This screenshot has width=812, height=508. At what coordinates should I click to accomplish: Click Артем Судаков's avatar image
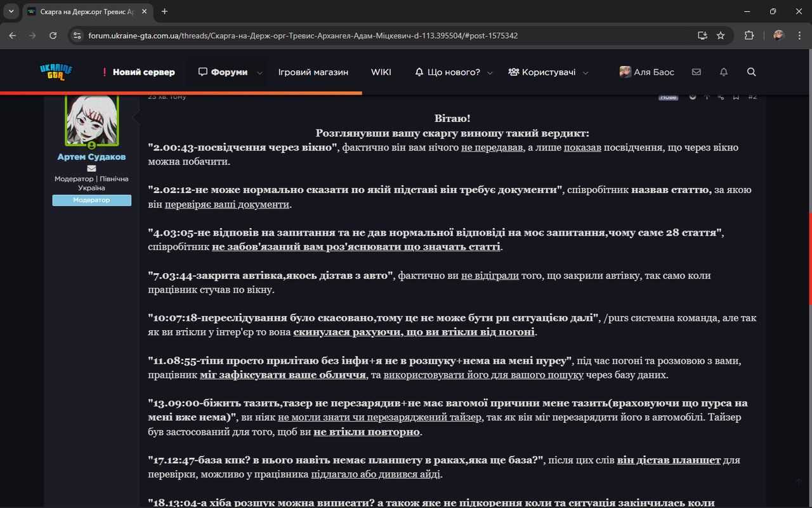[x=92, y=120]
